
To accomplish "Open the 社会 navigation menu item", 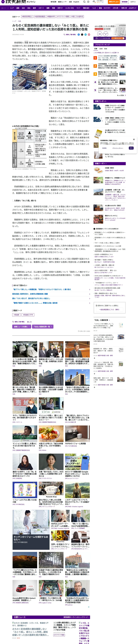I will coord(23,8).
